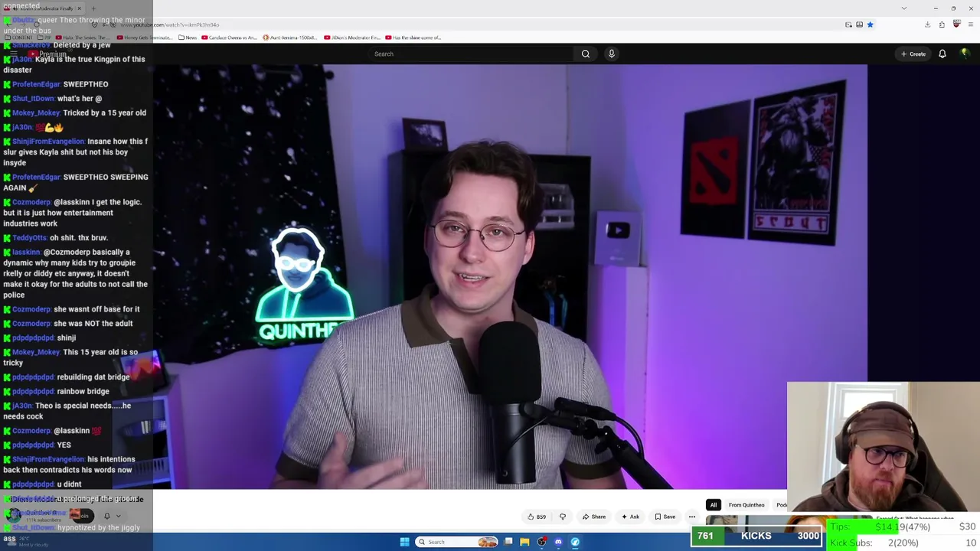This screenshot has width=980, height=551.
Task: Open the Honey Gets Terminated bookmark
Action: (145, 37)
